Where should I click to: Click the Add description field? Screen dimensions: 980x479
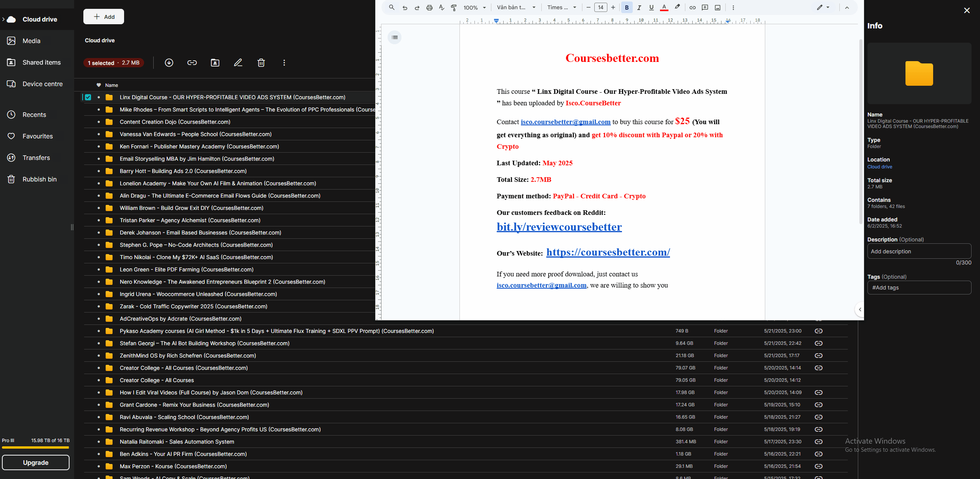[x=919, y=251]
